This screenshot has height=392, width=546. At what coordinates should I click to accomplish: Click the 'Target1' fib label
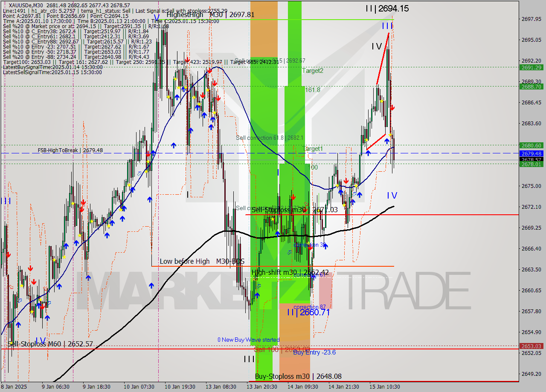(x=313, y=149)
